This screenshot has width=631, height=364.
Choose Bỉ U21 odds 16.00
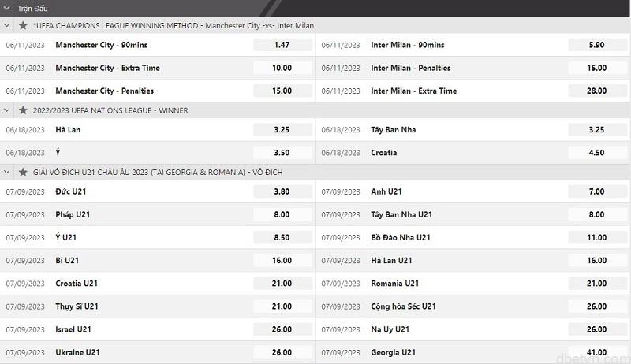pos(282,260)
